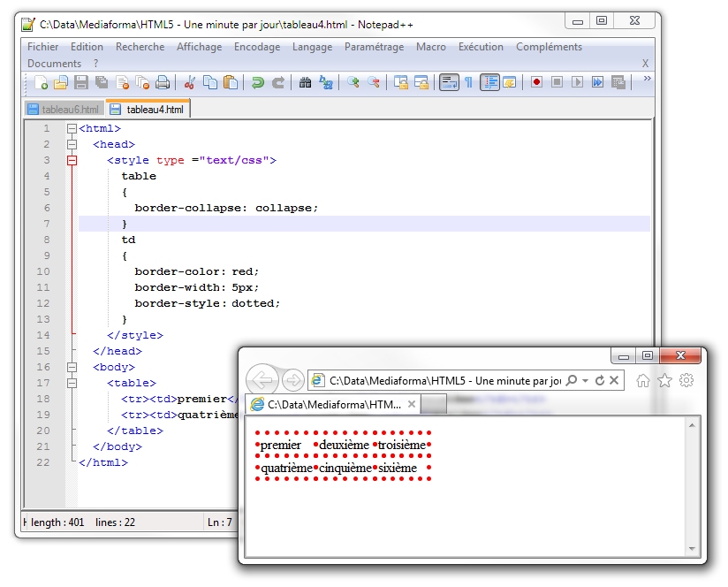This screenshot has height=587, width=728.
Task: Collapse the style block fold marker on line 3
Action: pyautogui.click(x=72, y=160)
